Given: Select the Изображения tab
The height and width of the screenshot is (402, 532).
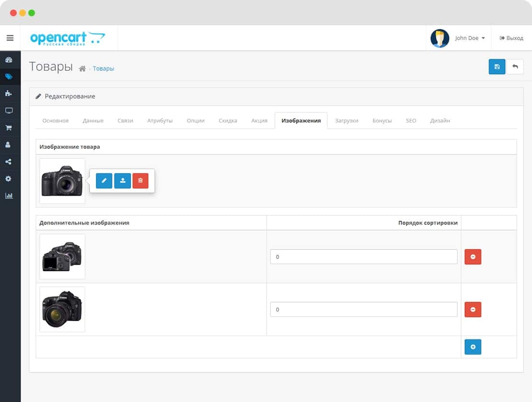Looking at the screenshot, I should pyautogui.click(x=301, y=120).
